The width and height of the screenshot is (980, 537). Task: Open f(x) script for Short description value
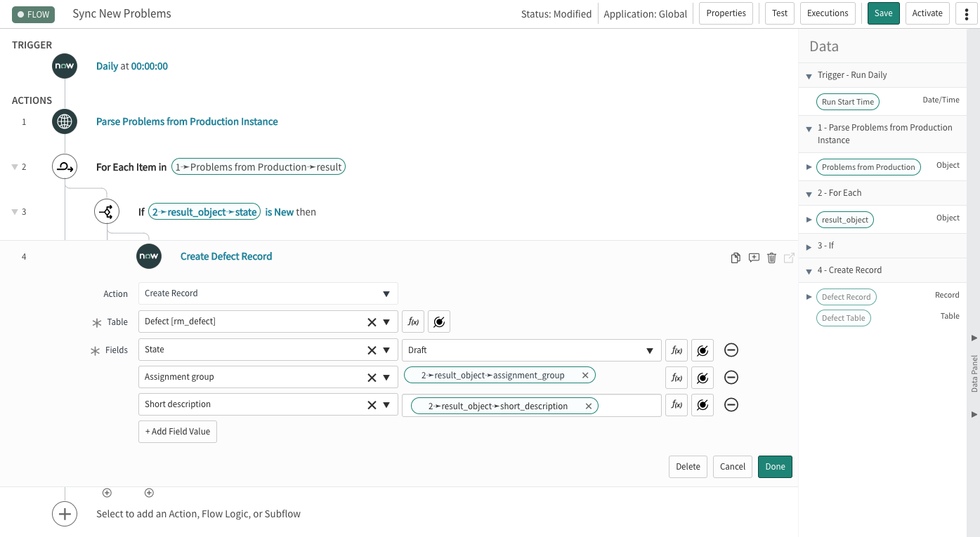[677, 404]
